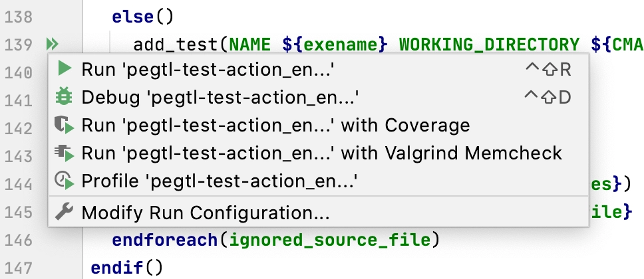Click the Profile clock icon
This screenshot has width=644, height=279.
coord(64,181)
